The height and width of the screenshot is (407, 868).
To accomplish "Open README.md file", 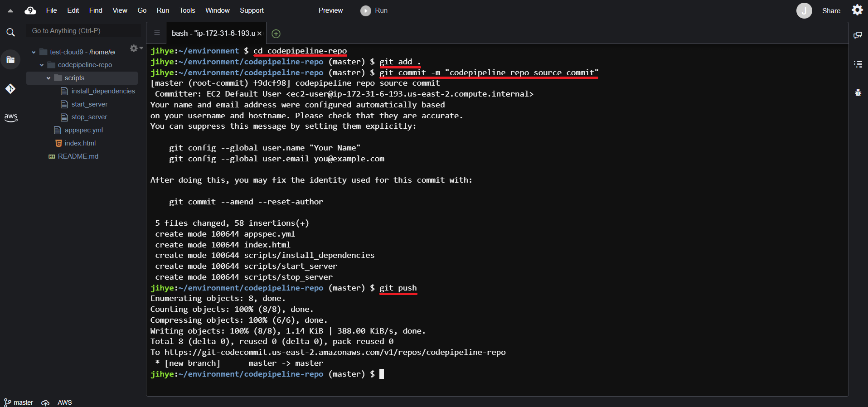I will click(x=78, y=156).
